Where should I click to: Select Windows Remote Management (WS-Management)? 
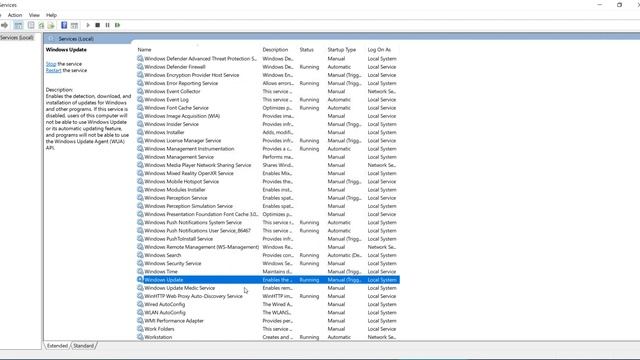[x=201, y=247]
